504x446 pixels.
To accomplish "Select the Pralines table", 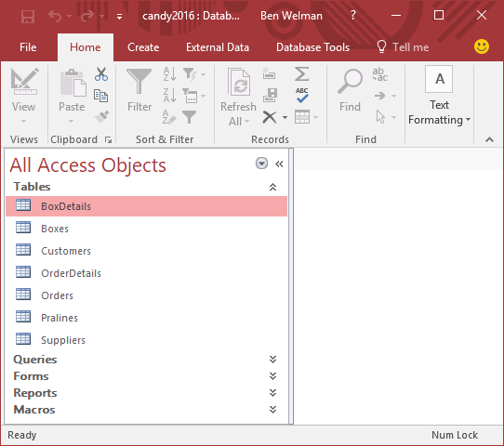I will tap(146, 318).
